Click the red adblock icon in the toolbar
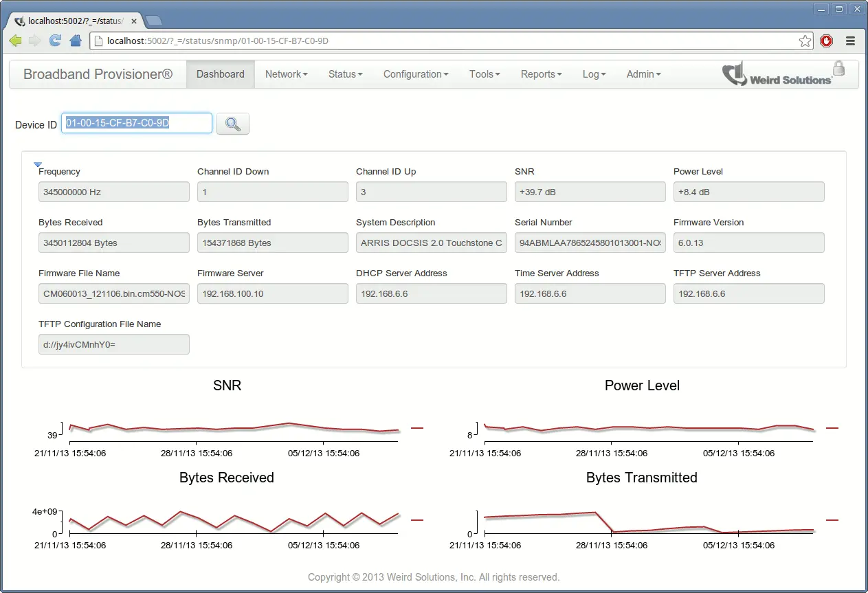 coord(826,41)
